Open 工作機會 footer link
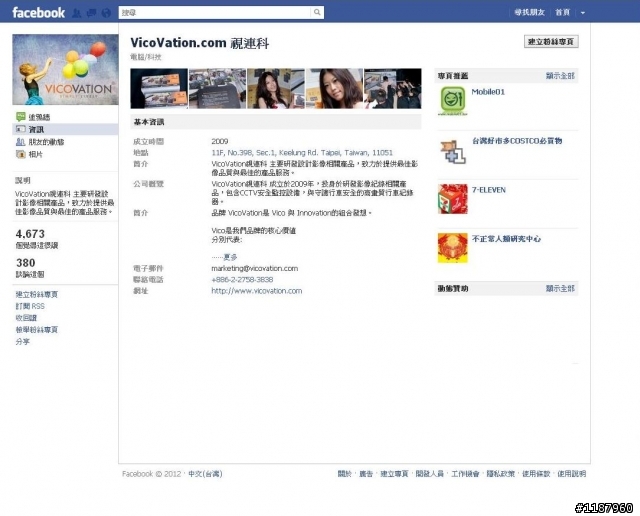 click(x=465, y=474)
